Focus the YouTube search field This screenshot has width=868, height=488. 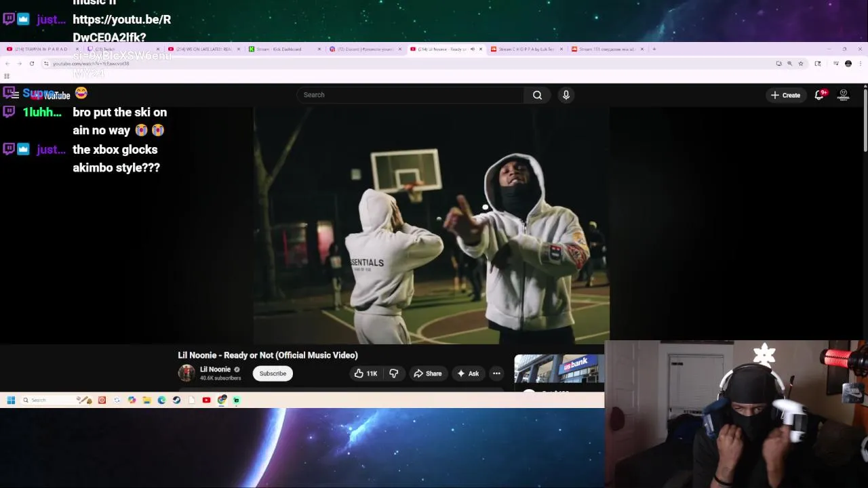tap(410, 95)
